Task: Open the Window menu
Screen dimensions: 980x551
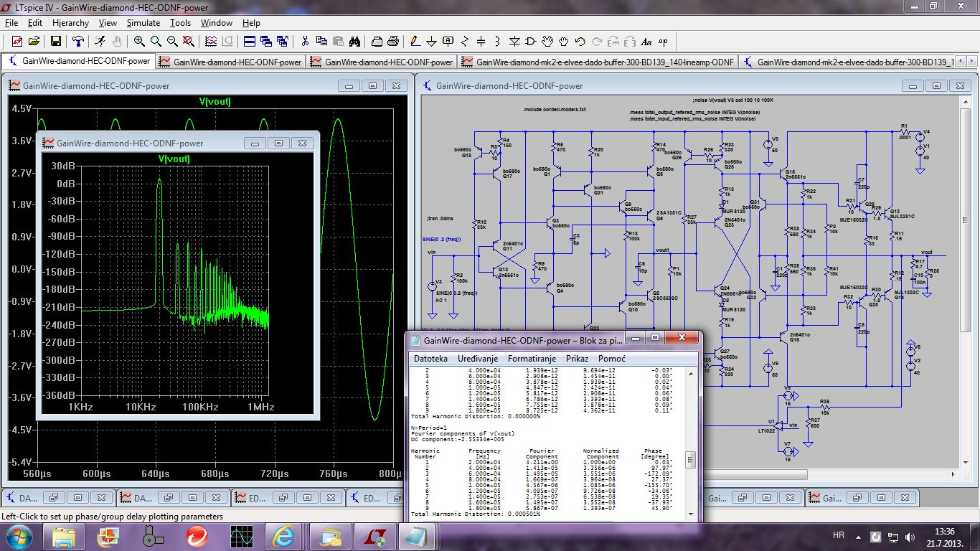Action: 216,23
